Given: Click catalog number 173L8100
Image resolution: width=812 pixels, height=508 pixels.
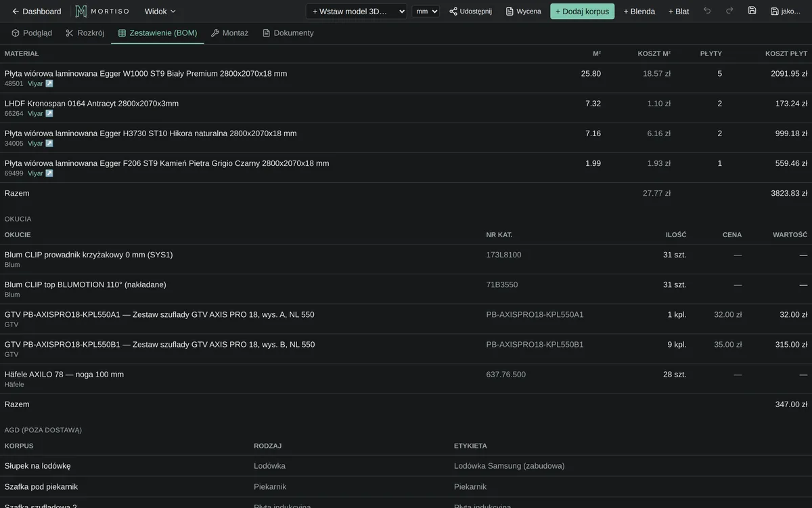Looking at the screenshot, I should pos(503,255).
